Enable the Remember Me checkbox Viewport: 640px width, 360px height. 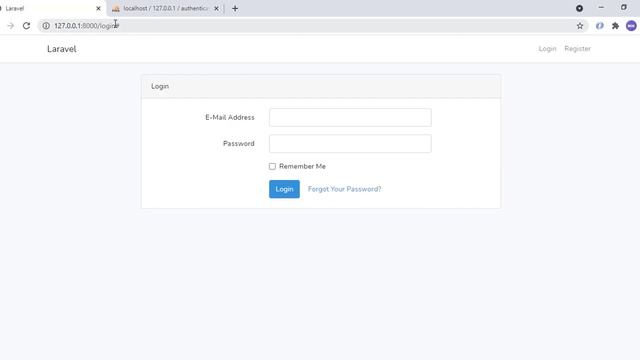tap(272, 166)
